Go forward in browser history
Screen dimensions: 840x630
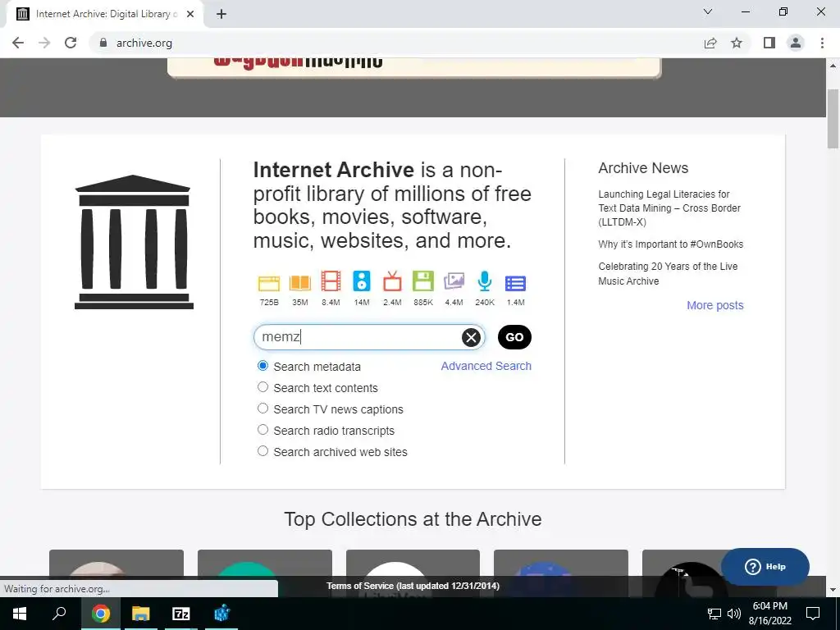[x=44, y=43]
